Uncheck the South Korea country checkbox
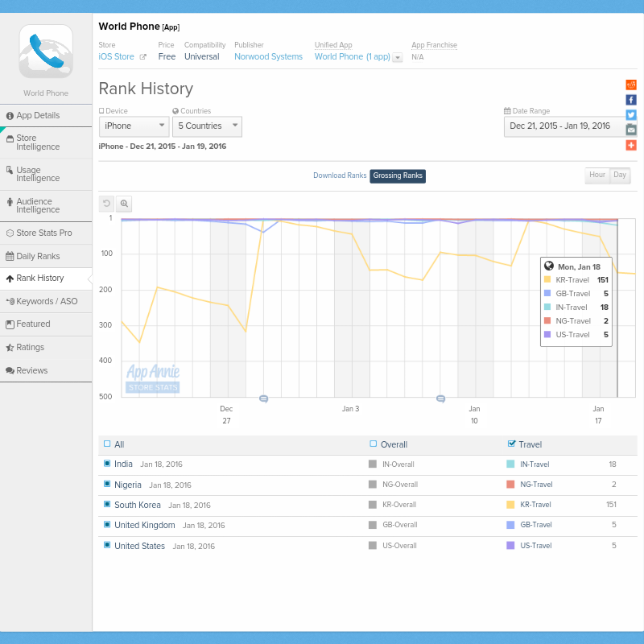The image size is (644, 644). (x=107, y=505)
